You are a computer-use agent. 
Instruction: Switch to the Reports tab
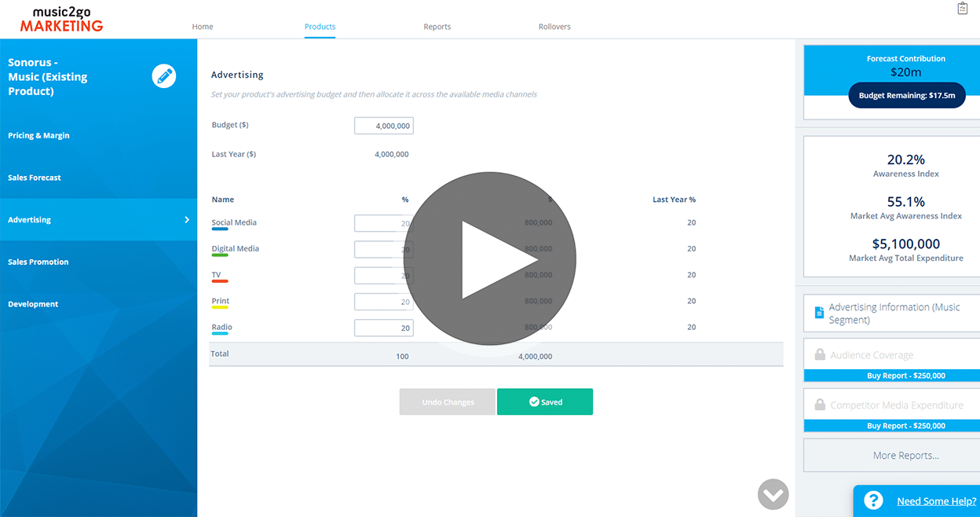coord(437,27)
